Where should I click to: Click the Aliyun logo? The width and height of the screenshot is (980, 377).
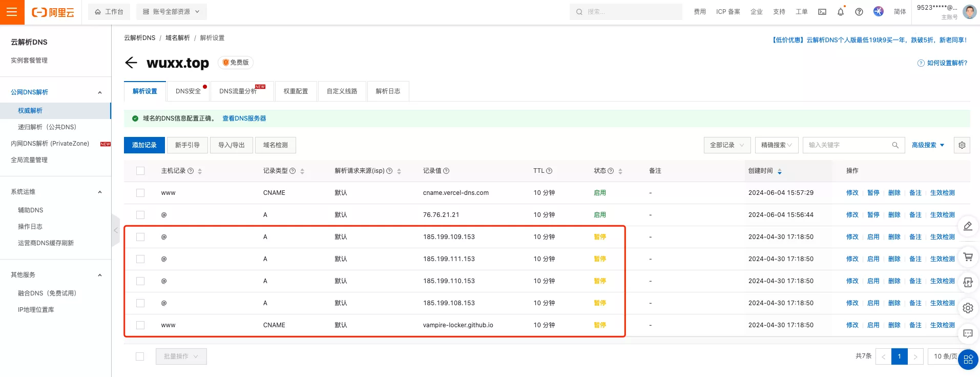click(53, 12)
